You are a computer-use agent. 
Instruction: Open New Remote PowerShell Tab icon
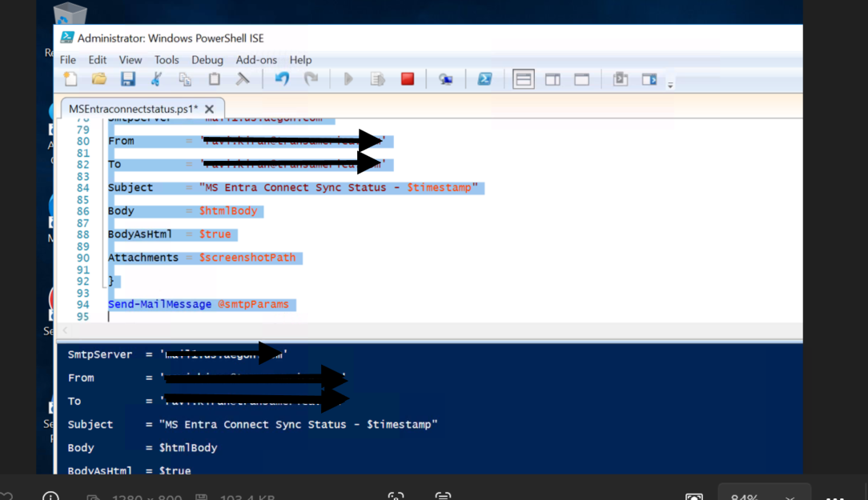tap(446, 80)
